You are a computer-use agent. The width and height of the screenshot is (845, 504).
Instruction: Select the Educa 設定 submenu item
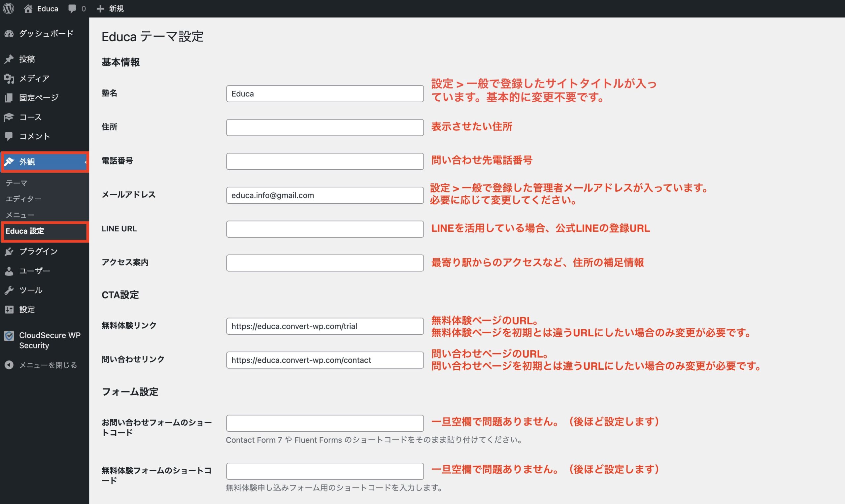25,231
